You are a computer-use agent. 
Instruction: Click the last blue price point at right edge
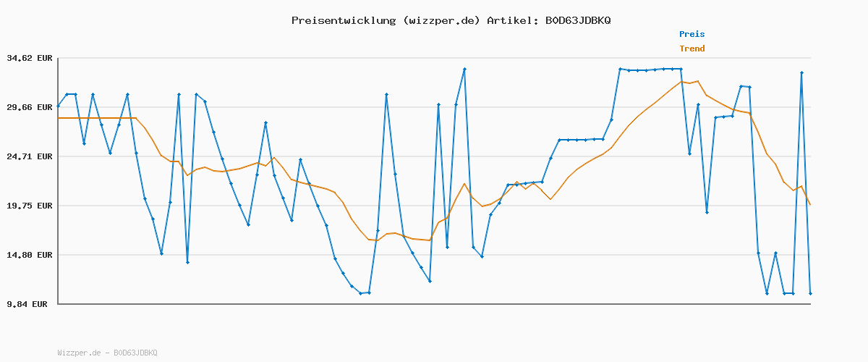pyautogui.click(x=810, y=293)
